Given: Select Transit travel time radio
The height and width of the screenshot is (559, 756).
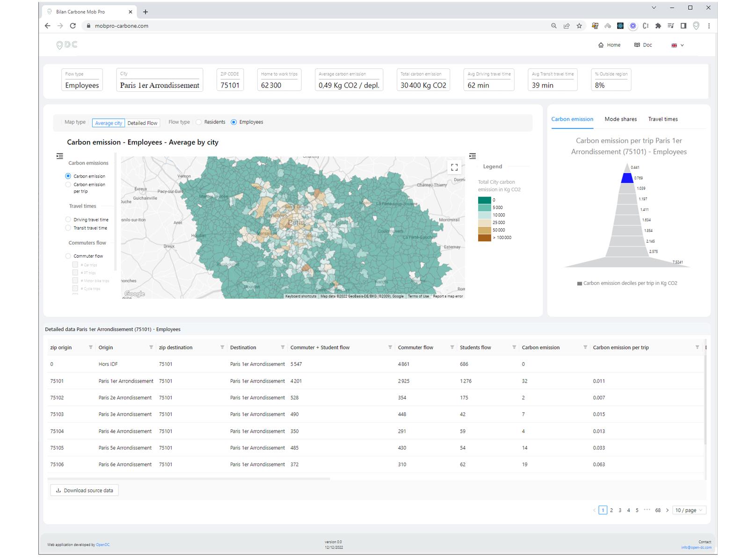Looking at the screenshot, I should click(68, 228).
